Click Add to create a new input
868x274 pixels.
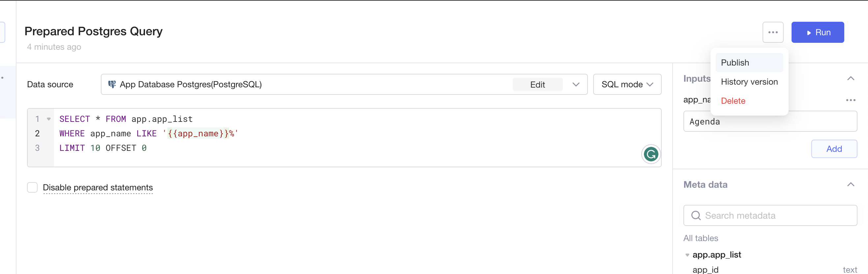[x=834, y=149]
